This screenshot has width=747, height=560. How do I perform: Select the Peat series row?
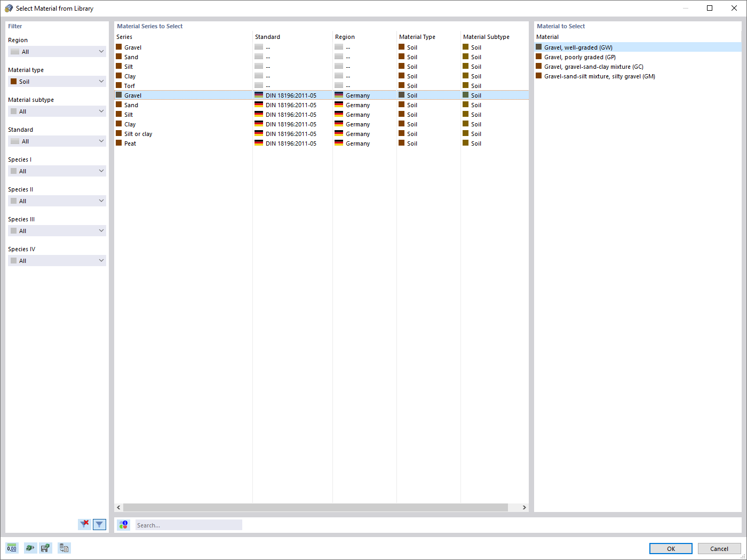pyautogui.click(x=322, y=143)
